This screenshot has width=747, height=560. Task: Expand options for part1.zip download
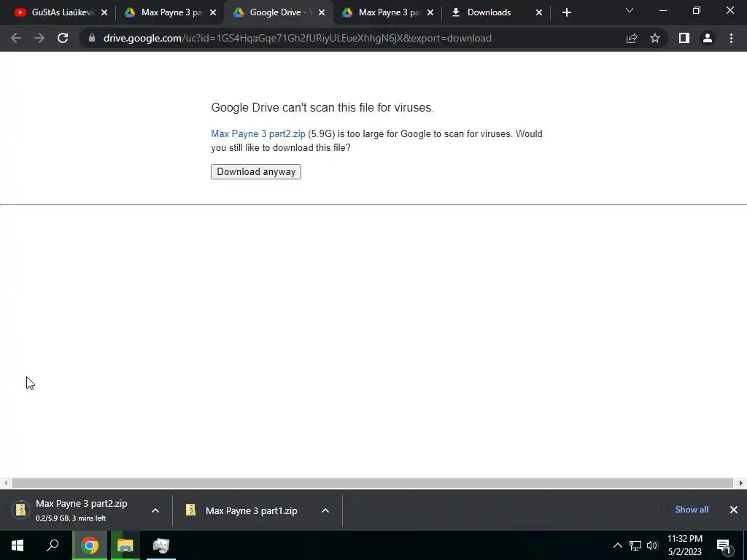pyautogui.click(x=325, y=510)
